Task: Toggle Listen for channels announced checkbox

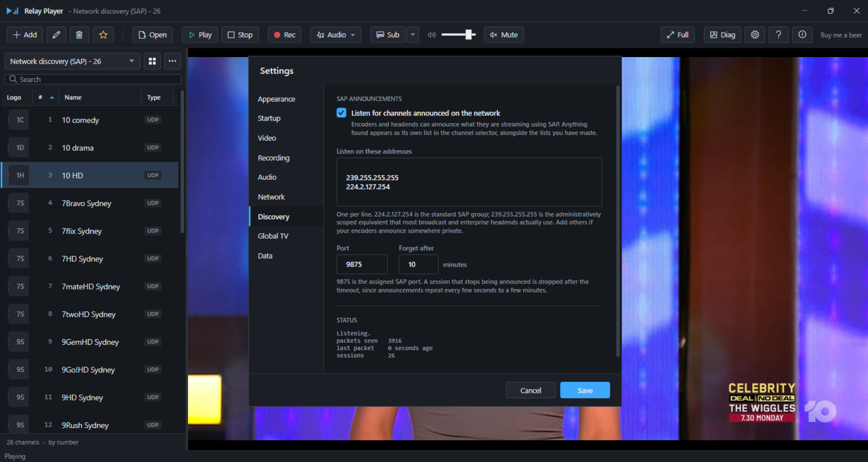Action: [x=342, y=113]
